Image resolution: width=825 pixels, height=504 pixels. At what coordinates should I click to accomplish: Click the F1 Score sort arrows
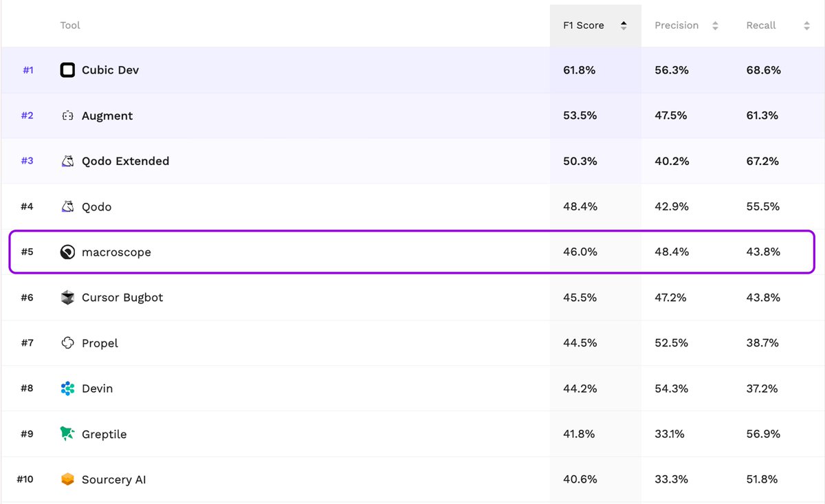tap(624, 25)
